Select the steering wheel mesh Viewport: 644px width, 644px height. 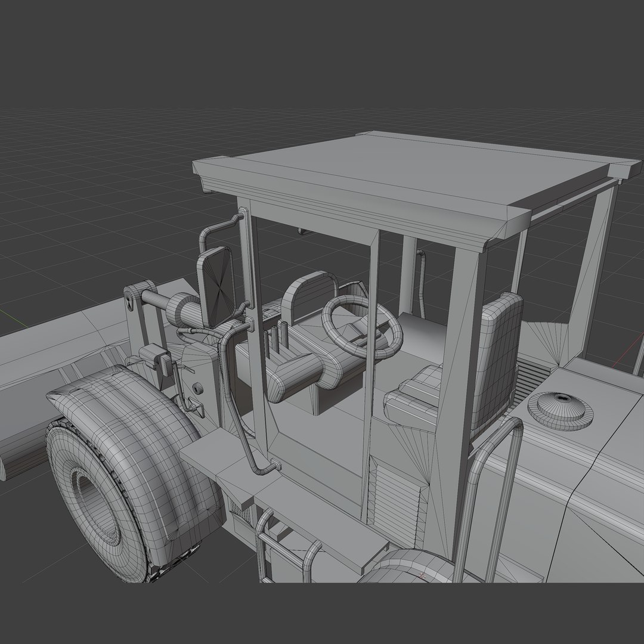[x=362, y=327]
